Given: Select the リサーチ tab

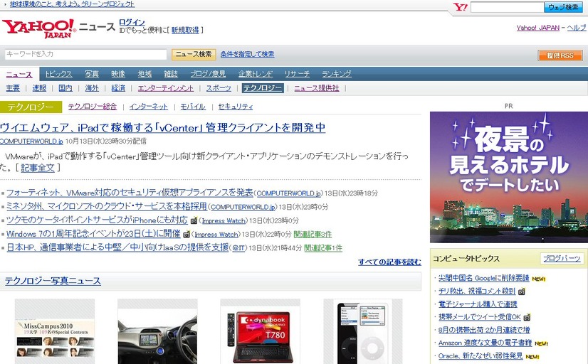Looking at the screenshot, I should point(297,74).
